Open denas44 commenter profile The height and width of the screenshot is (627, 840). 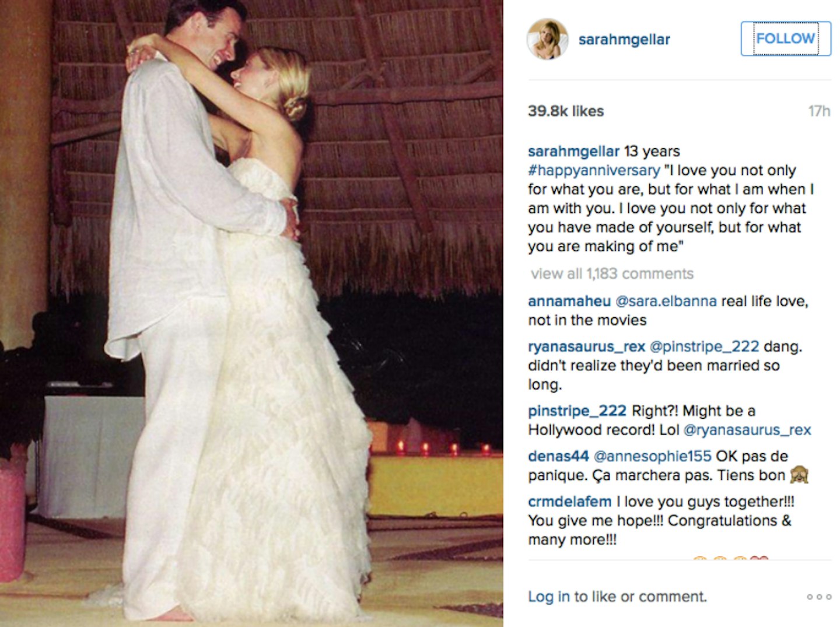coord(558,456)
